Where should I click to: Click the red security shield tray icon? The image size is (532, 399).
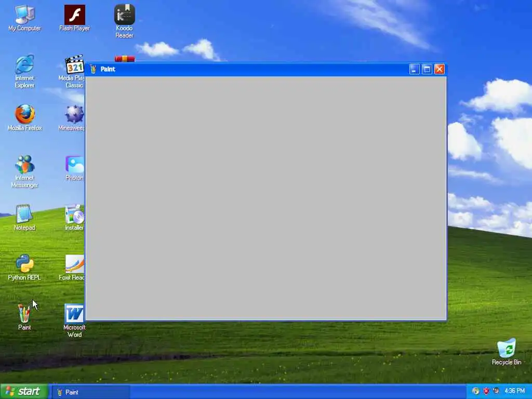pos(486,391)
